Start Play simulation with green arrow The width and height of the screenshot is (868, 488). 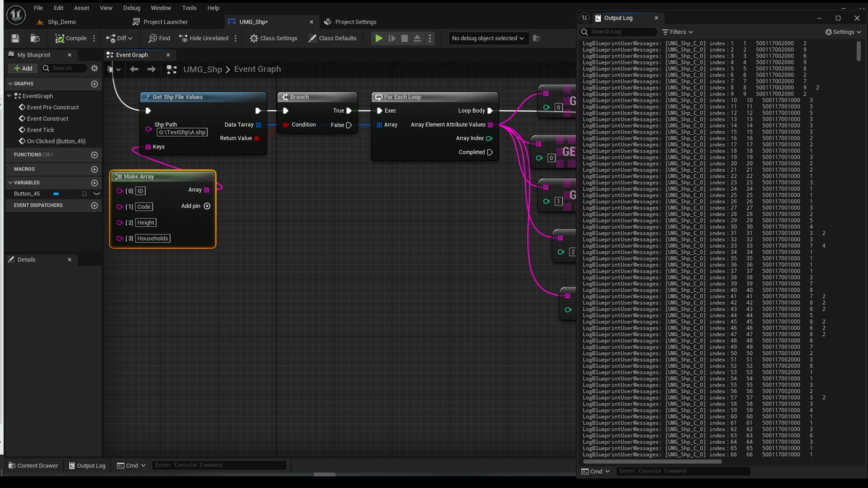tap(379, 39)
